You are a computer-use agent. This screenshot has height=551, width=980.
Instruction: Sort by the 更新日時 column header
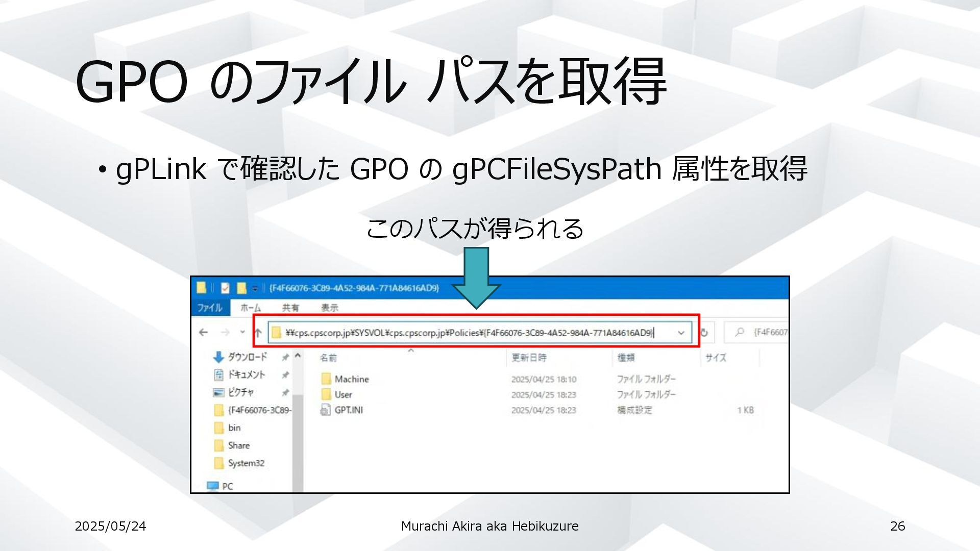pyautogui.click(x=529, y=358)
